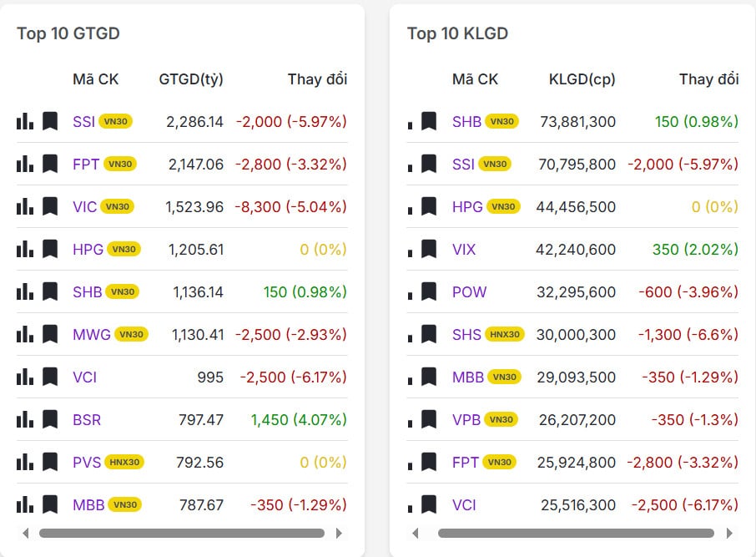Select the chart icon beside BSR
Viewport: 756px width, 557px height.
click(x=24, y=419)
